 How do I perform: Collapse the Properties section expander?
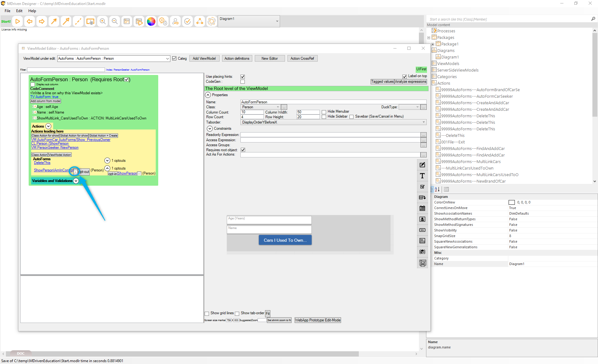point(208,95)
